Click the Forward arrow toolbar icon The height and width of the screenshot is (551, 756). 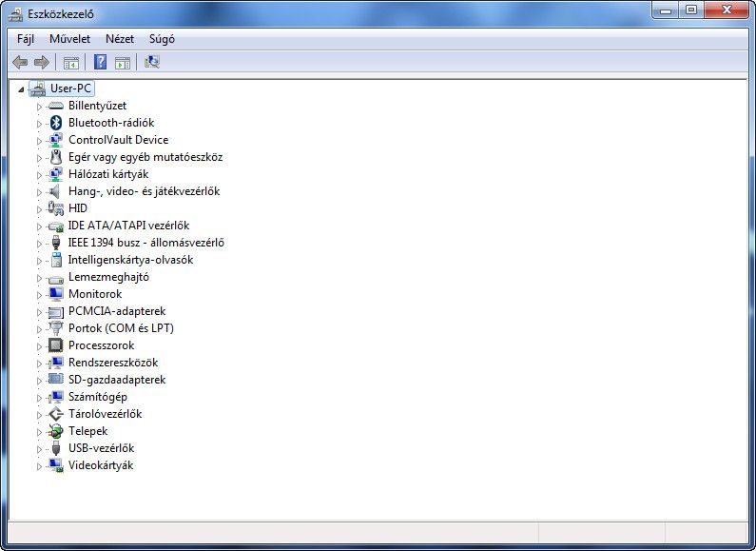click(x=42, y=62)
